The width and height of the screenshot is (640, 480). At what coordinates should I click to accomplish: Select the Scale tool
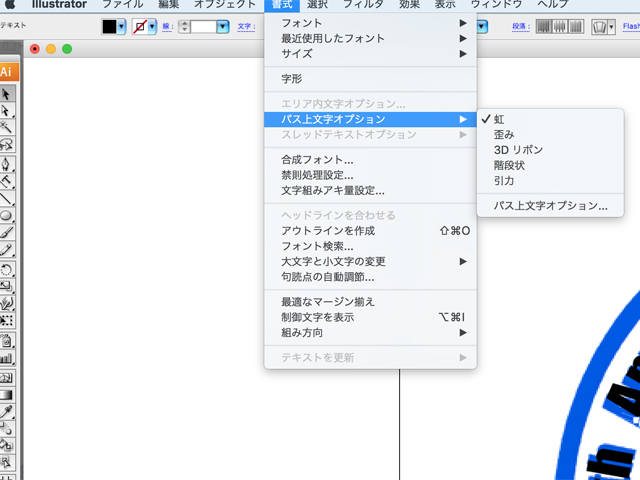coord(7,286)
